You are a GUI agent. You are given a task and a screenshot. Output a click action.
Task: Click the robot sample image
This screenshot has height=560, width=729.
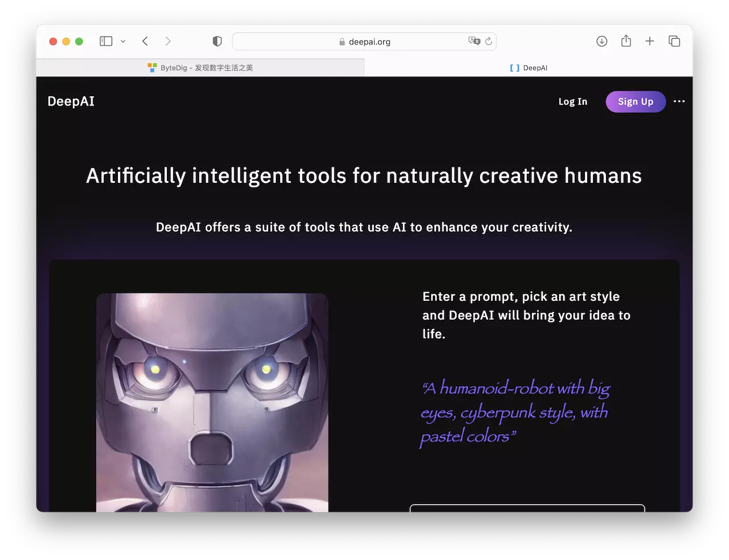(212, 402)
